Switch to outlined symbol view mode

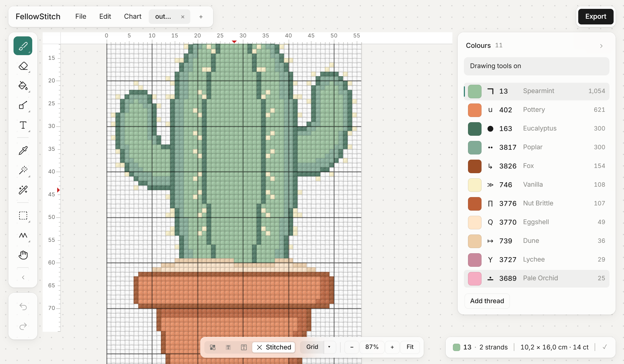[x=244, y=347]
